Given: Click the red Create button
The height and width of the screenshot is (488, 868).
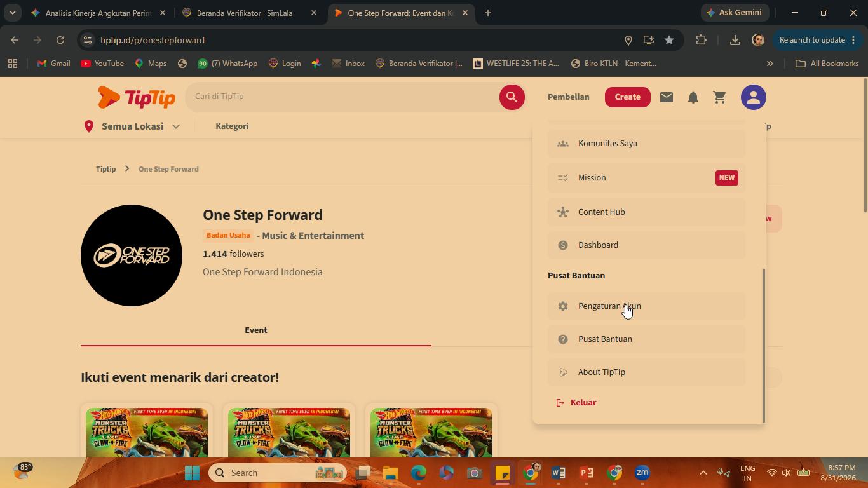Looking at the screenshot, I should [627, 97].
